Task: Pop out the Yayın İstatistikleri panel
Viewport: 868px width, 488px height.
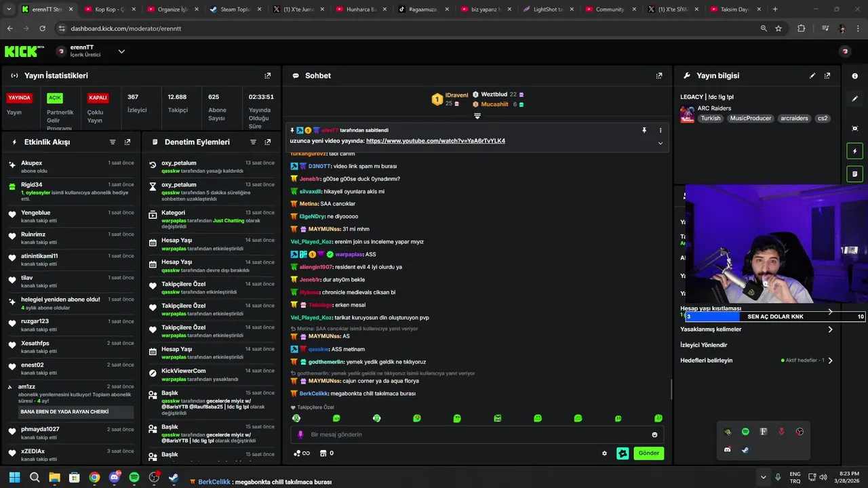Action: point(268,76)
